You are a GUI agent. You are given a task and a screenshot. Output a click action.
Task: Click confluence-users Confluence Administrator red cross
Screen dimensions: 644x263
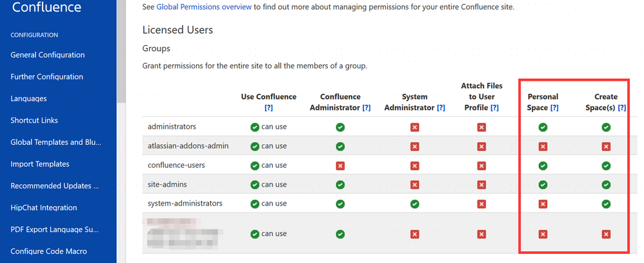340,165
